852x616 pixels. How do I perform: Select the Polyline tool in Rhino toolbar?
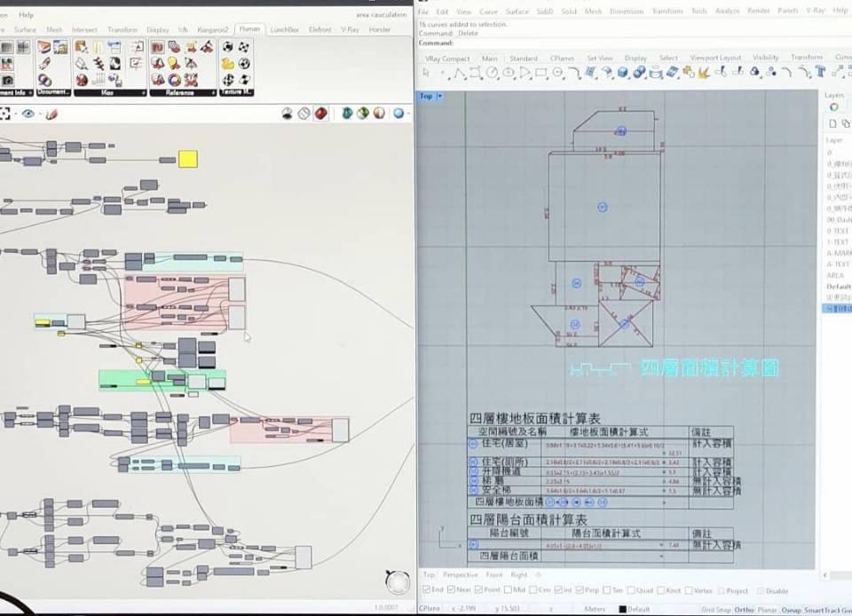[x=460, y=74]
